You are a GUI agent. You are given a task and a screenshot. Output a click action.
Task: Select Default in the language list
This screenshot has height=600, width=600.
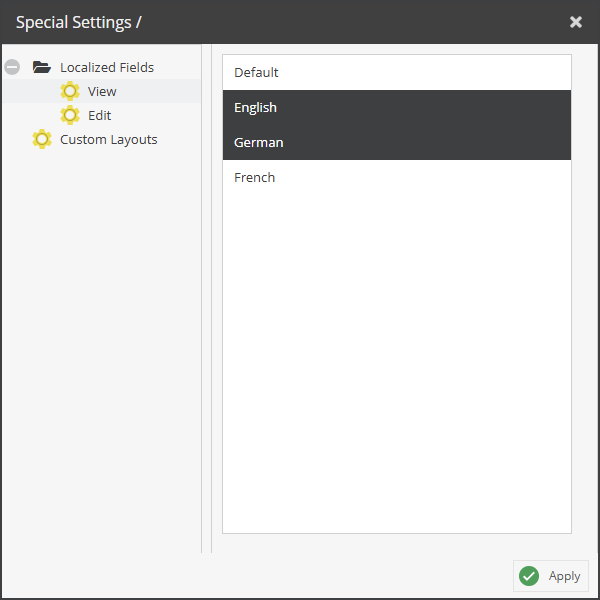(397, 73)
